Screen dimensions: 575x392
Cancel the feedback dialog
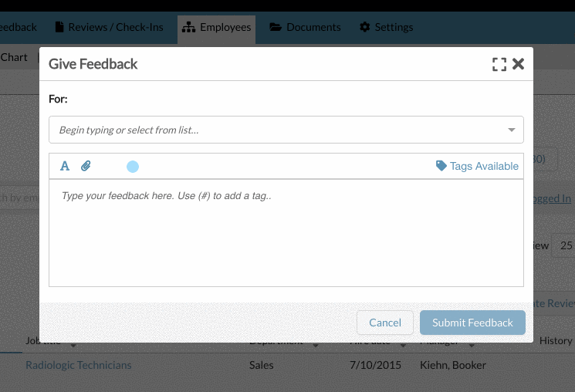(385, 323)
